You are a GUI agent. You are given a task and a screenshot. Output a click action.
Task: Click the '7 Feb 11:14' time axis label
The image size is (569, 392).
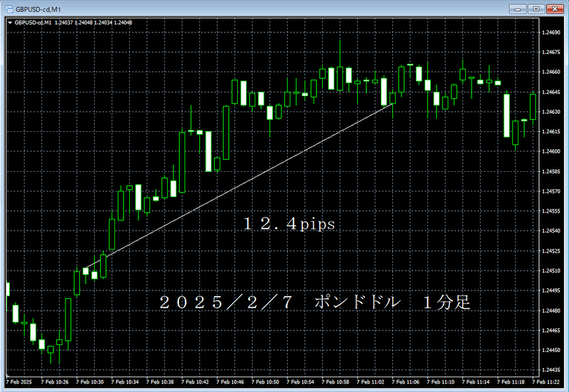coord(476,382)
